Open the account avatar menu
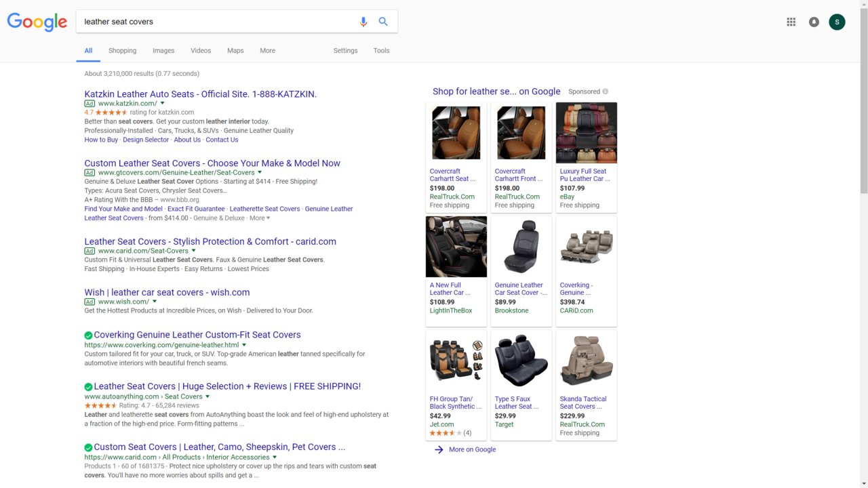The image size is (868, 488). coord(837,22)
